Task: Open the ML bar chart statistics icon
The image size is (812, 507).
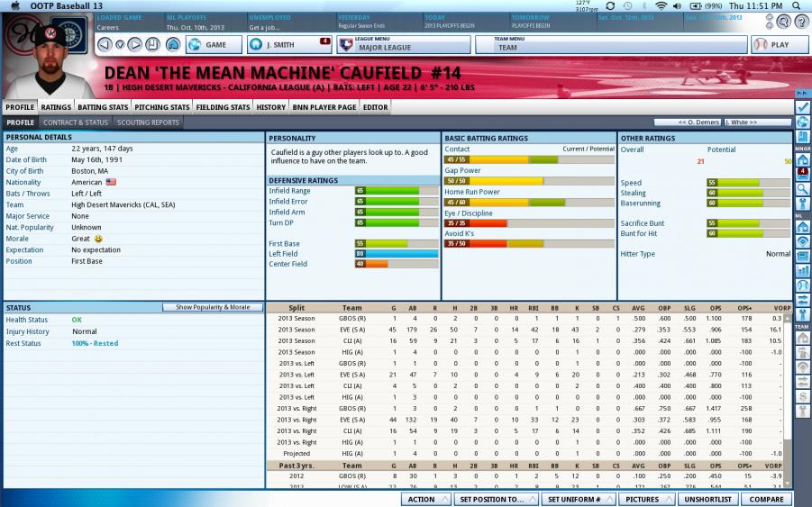Action: click(803, 270)
